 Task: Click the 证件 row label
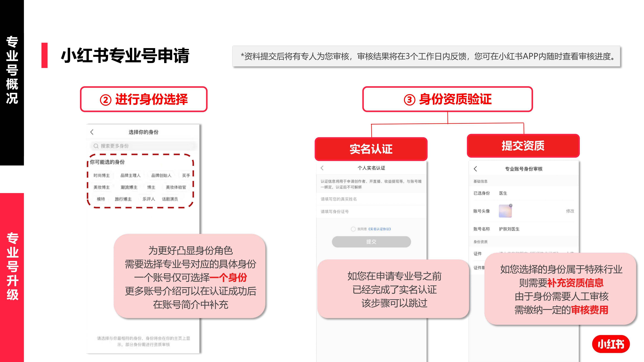pyautogui.click(x=478, y=254)
